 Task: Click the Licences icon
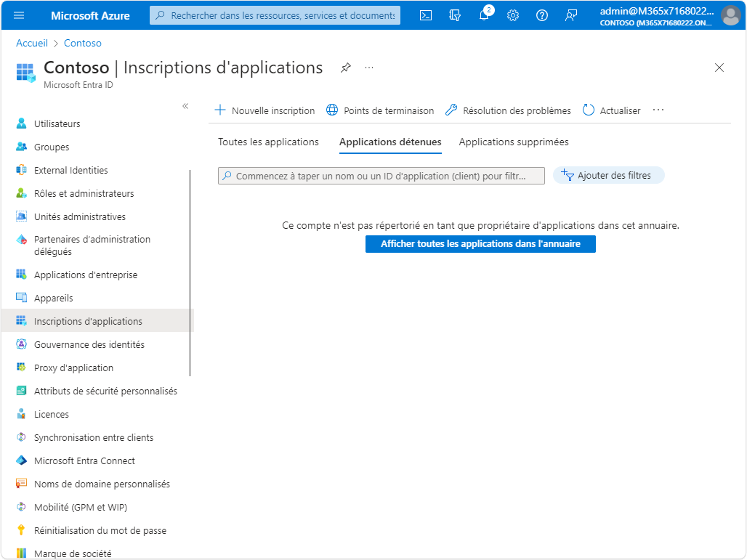[22, 414]
